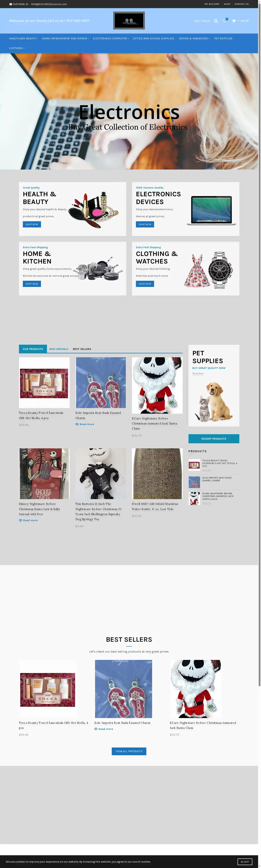The height and width of the screenshot is (868, 261).
Task: Open the shopping cart icon
Action: 234,21
